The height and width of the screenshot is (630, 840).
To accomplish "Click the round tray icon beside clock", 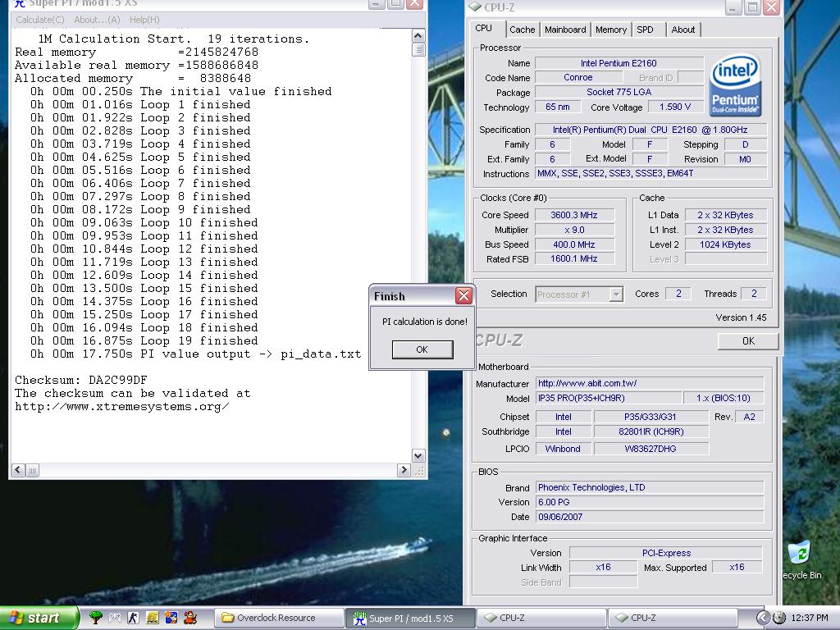I will point(779,618).
